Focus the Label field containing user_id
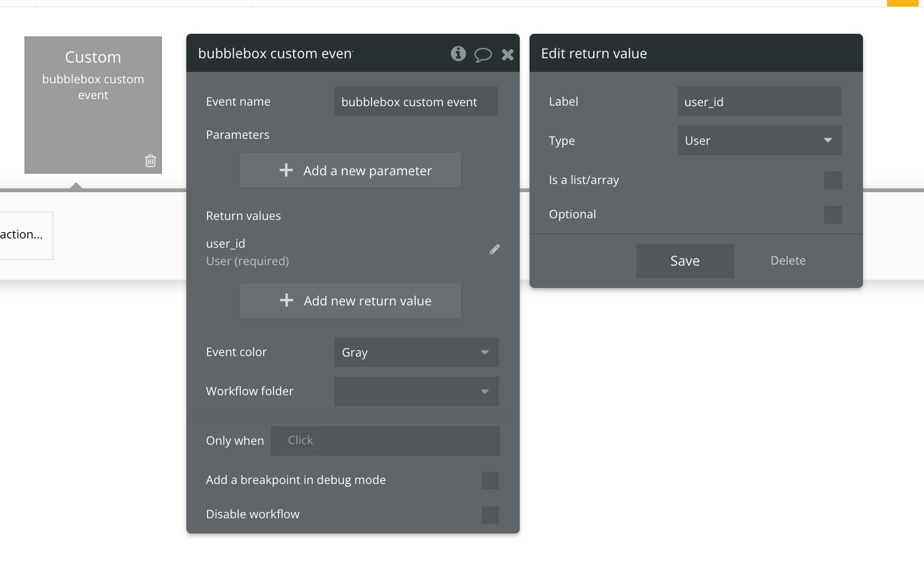 [x=759, y=102]
